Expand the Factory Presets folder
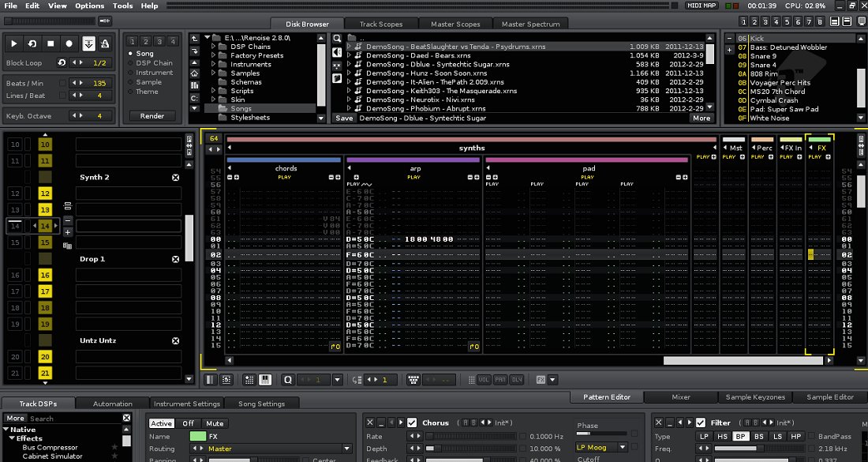The width and height of the screenshot is (868, 462). tap(214, 55)
